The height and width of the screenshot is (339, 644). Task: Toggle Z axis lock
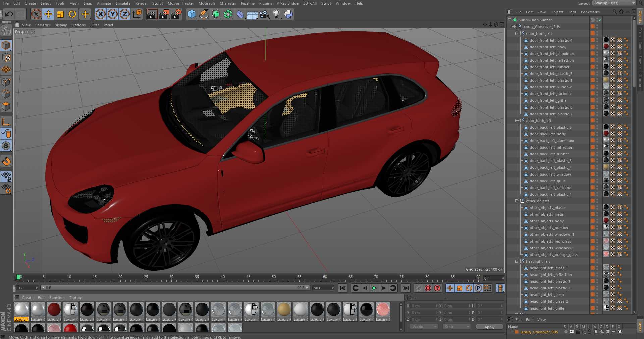coord(125,14)
